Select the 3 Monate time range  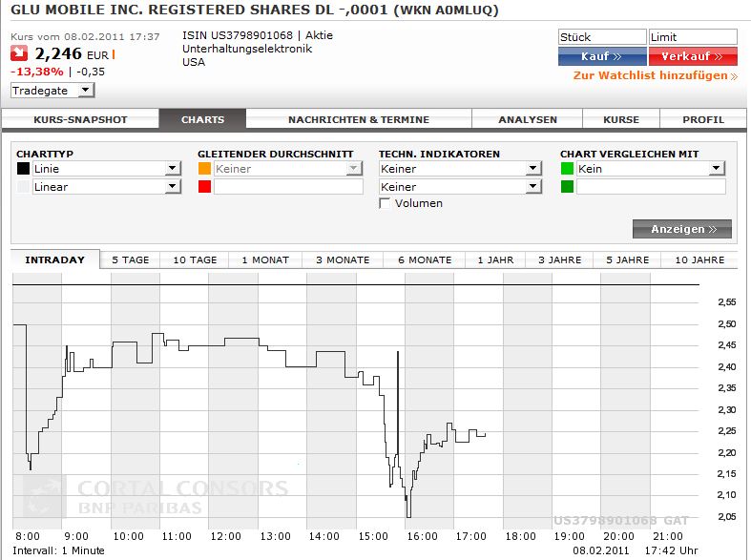343,259
